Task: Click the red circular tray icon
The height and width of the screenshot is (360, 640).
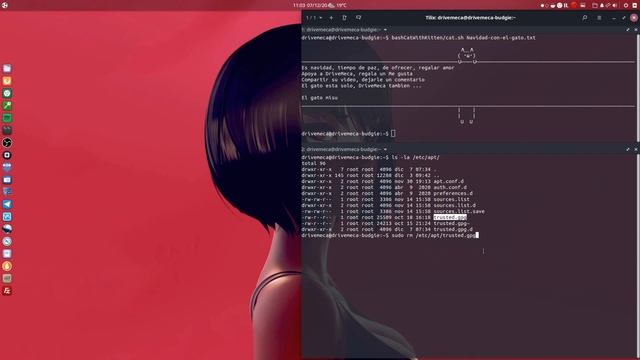Action: click(574, 5)
